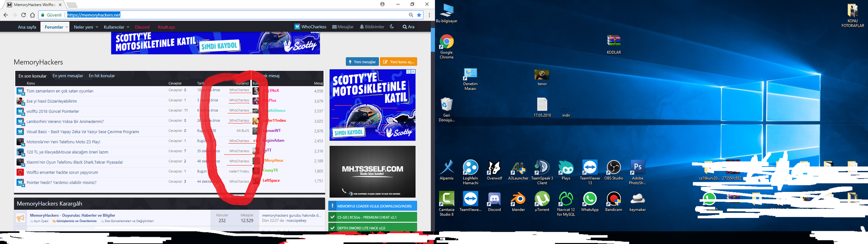Select the MemoryHackers browser tab
The image size is (868, 244).
(35, 5)
